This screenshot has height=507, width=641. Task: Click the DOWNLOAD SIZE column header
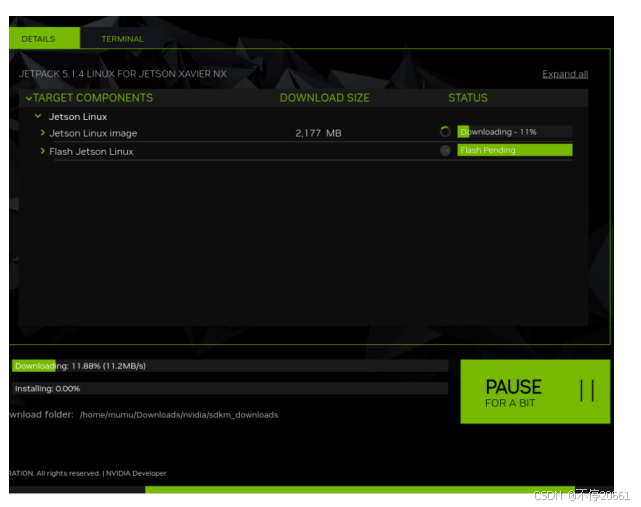pyautogui.click(x=325, y=98)
